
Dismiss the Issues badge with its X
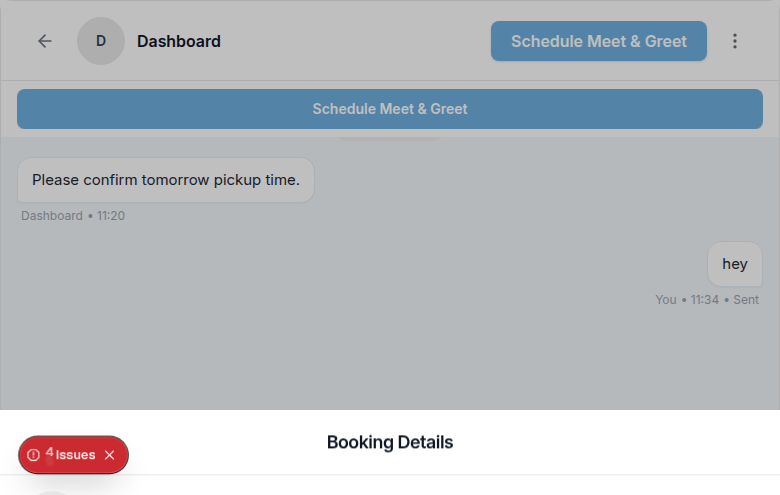pyautogui.click(x=110, y=455)
